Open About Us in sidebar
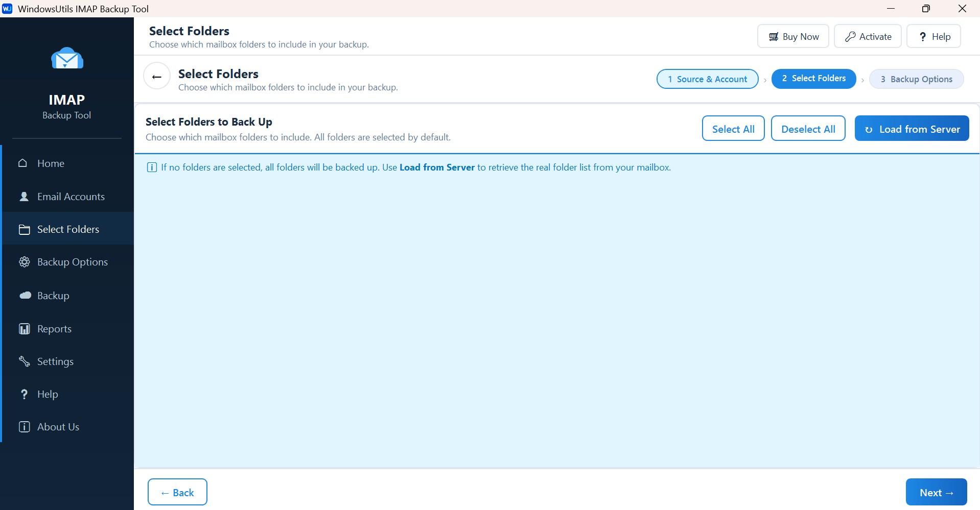Image resolution: width=980 pixels, height=510 pixels. [68, 427]
